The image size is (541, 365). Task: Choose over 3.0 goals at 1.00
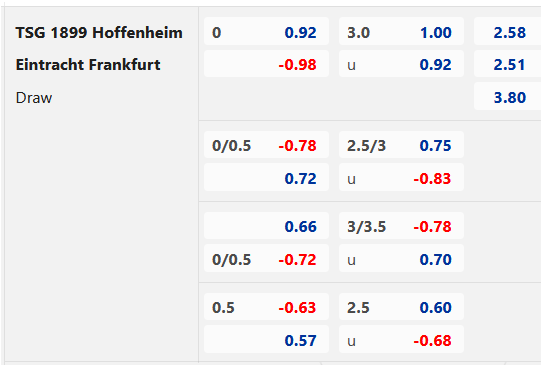401,32
